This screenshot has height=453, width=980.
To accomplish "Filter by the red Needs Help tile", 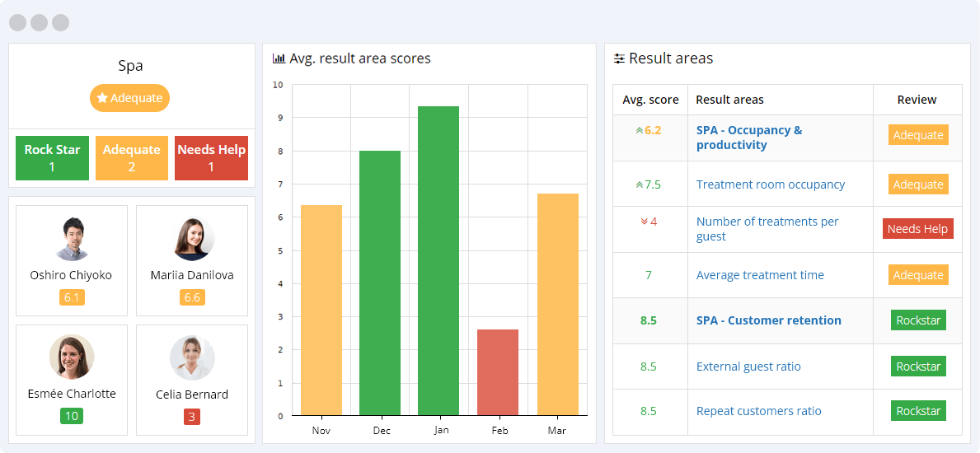I will point(211,158).
